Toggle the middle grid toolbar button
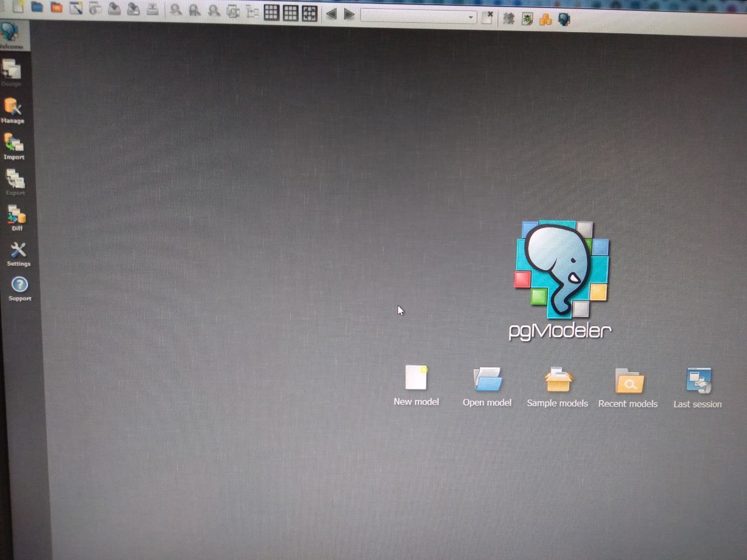This screenshot has height=560, width=747. pyautogui.click(x=291, y=13)
